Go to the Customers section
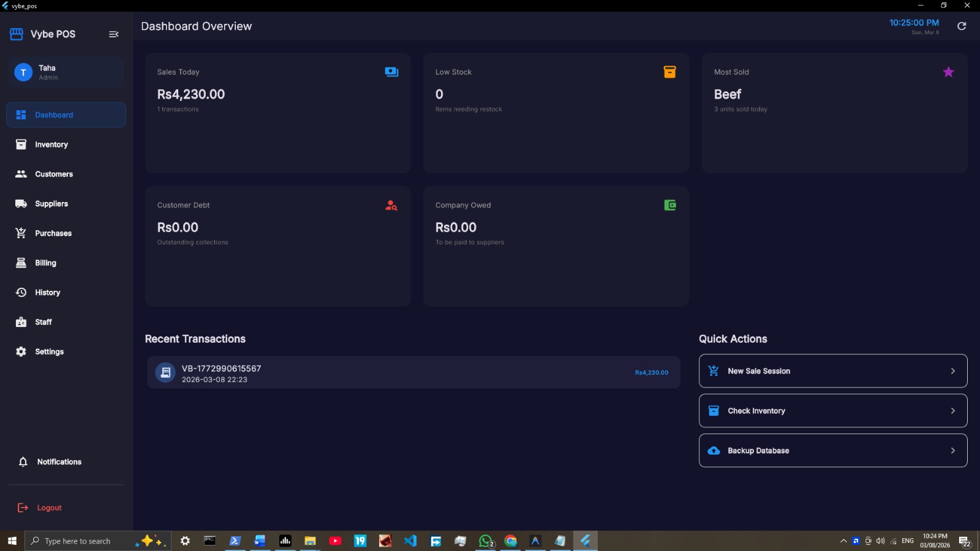Image resolution: width=980 pixels, height=551 pixels. click(x=54, y=174)
